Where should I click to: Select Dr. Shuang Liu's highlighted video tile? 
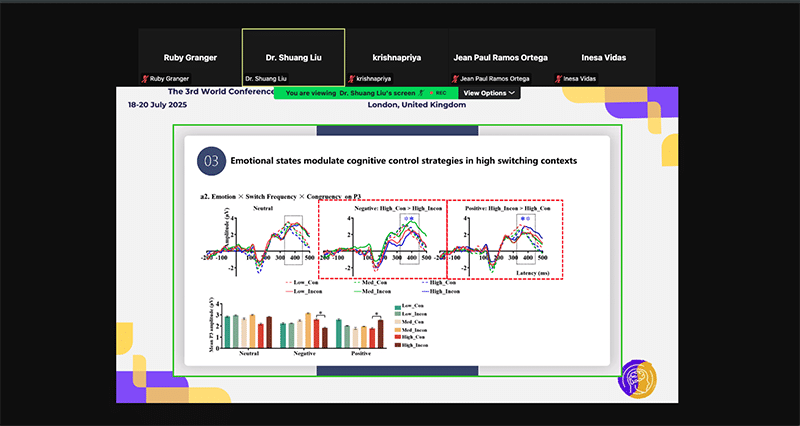tap(293, 56)
